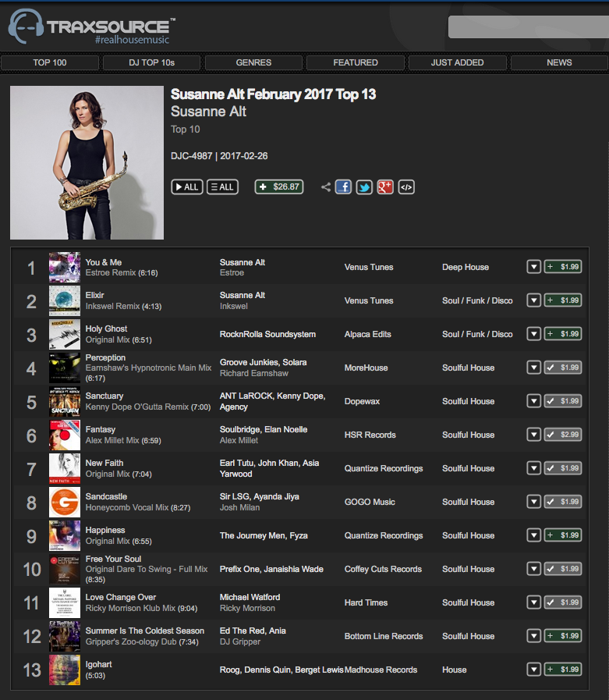Open Summer Is The Coldest Season cover
Image resolution: width=609 pixels, height=700 pixels.
pyautogui.click(x=65, y=636)
